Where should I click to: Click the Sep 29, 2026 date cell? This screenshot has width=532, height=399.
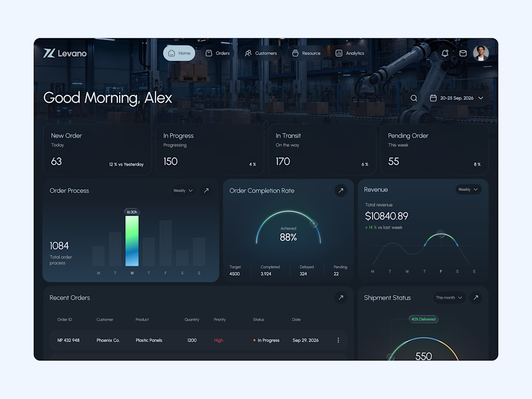305,340
